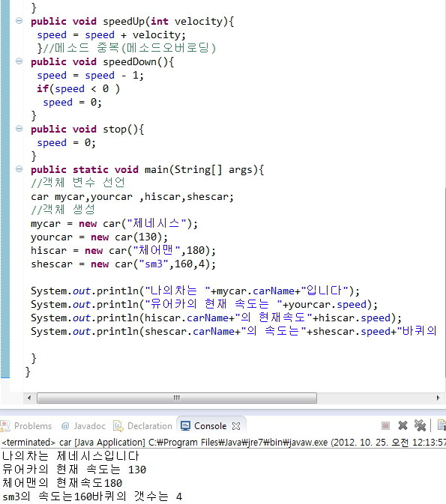Click the 'if(speed < 0 )' line
This screenshot has width=446, height=504.
pos(78,88)
